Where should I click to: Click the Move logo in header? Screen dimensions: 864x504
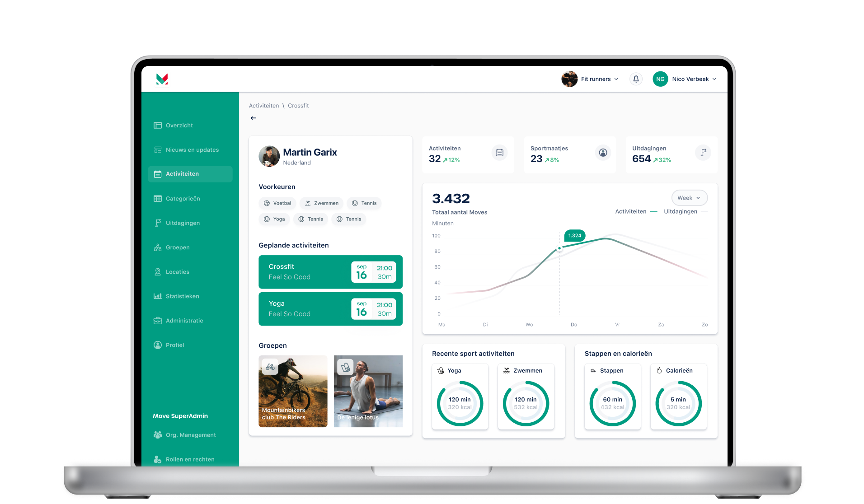click(x=162, y=79)
